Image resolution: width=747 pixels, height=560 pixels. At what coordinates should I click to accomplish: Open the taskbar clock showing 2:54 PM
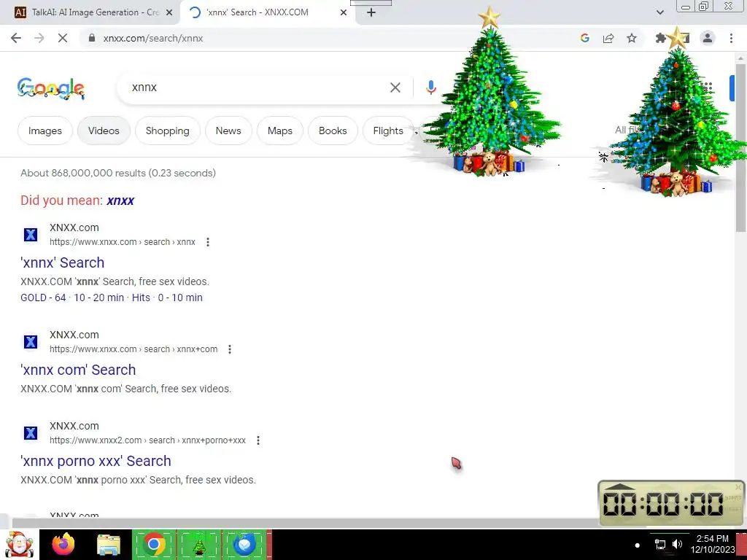click(712, 544)
